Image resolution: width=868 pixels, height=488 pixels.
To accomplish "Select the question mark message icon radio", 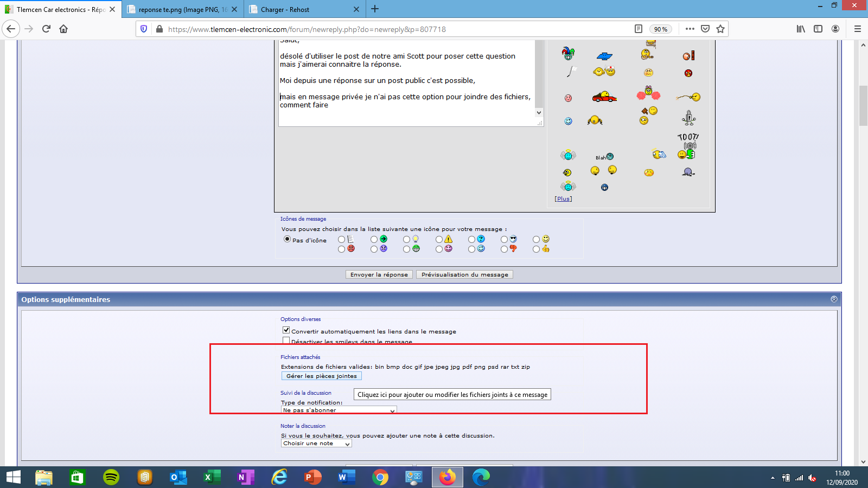I will coord(471,239).
